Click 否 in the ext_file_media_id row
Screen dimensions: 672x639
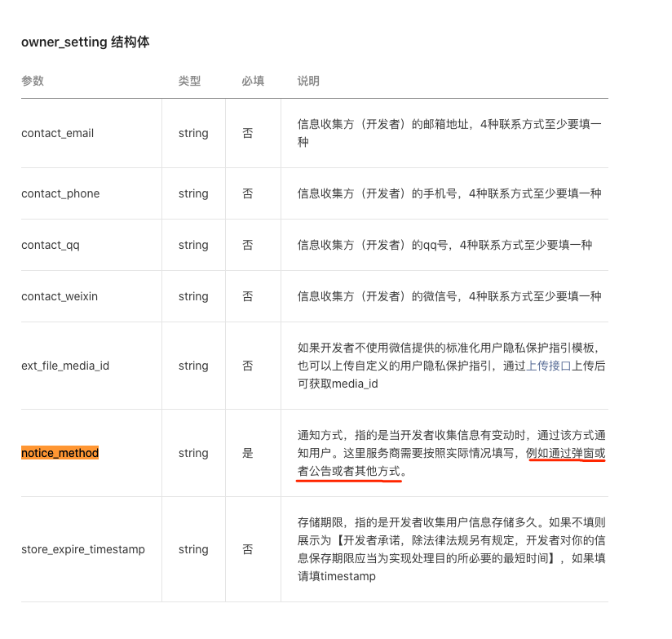coord(248,366)
